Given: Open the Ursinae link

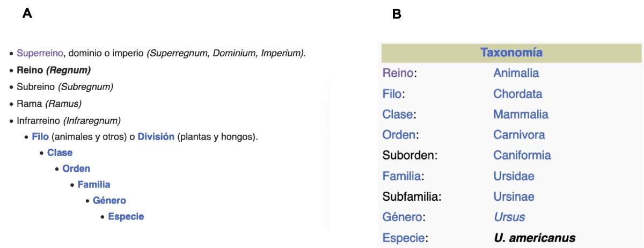Looking at the screenshot, I should coord(514,196).
